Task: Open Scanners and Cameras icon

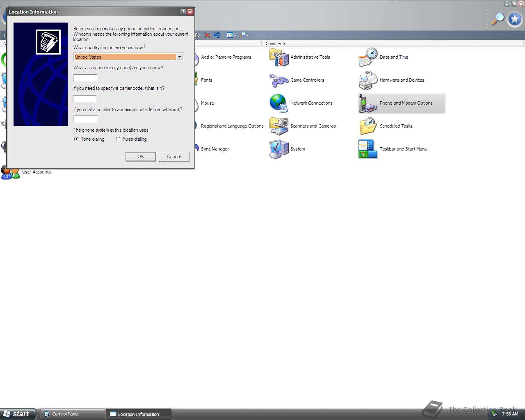Action: (x=279, y=126)
